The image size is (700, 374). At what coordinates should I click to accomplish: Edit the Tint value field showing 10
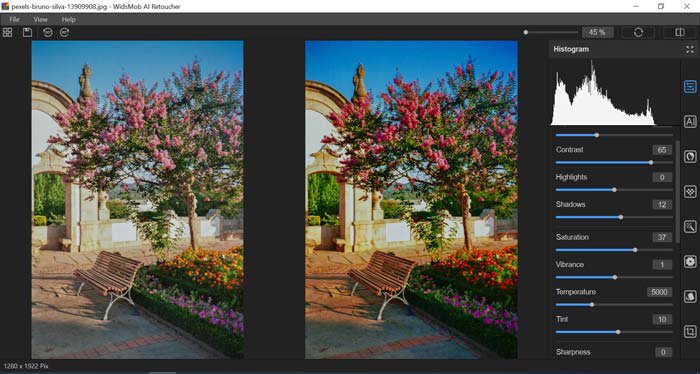coord(662,319)
